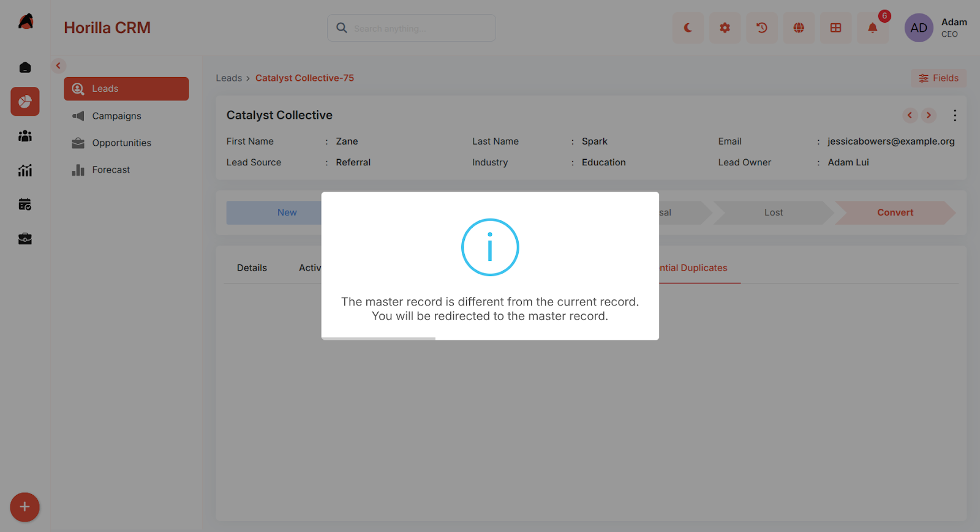980x532 pixels.
Task: Open the grid layout icon in header
Action: tap(835, 28)
